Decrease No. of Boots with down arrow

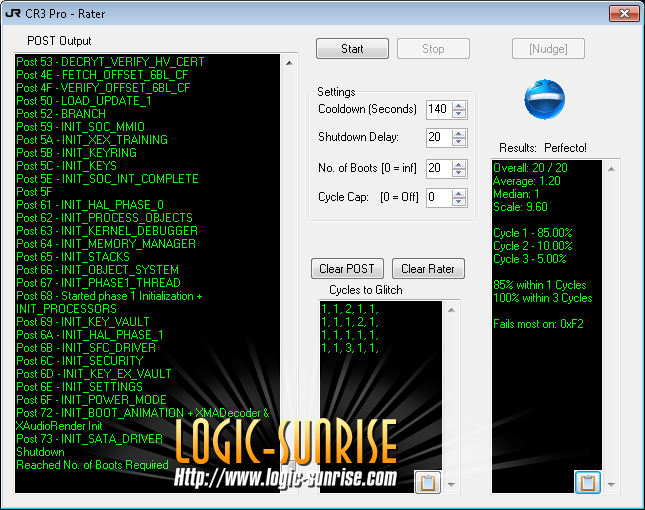click(x=459, y=173)
